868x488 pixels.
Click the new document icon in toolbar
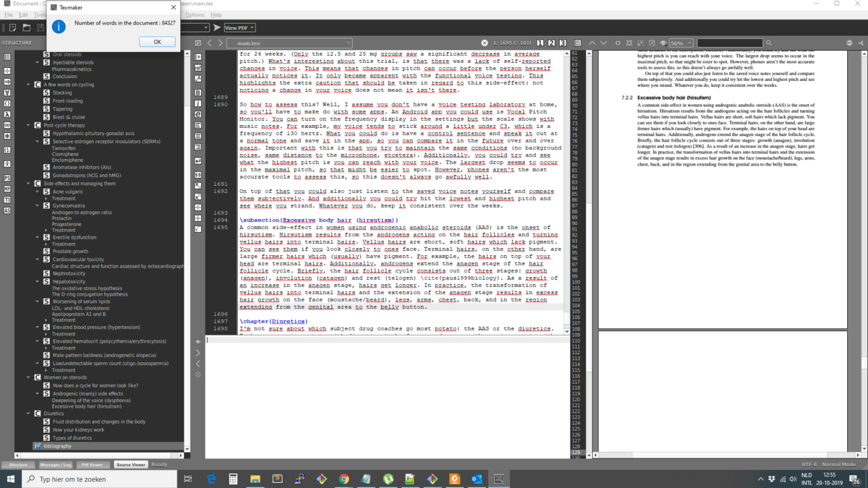click(12, 27)
